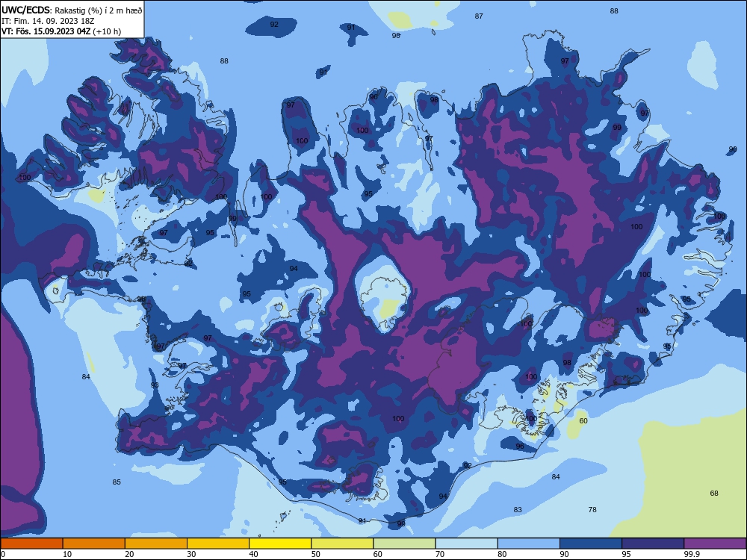Pick the dark indigo 95–99.9 legend swatch

click(x=653, y=544)
